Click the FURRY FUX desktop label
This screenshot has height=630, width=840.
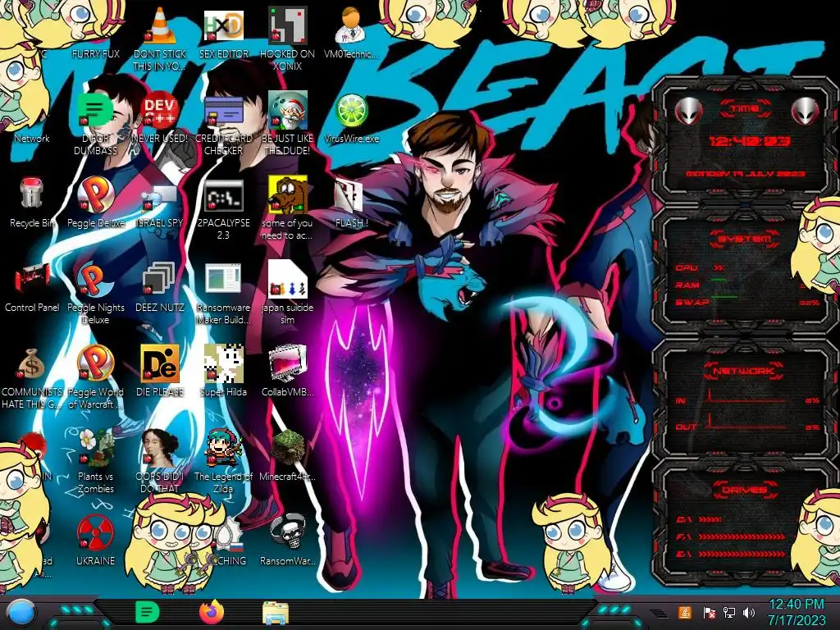point(95,53)
